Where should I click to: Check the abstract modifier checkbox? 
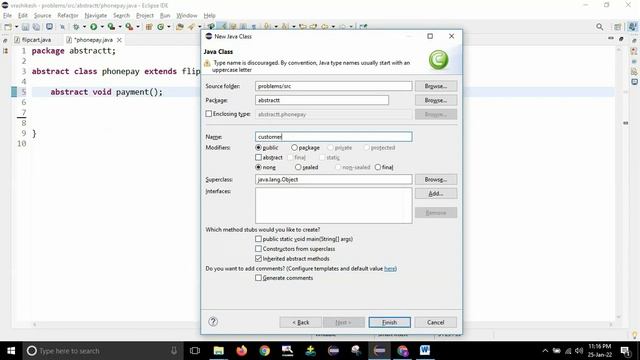tap(258, 157)
